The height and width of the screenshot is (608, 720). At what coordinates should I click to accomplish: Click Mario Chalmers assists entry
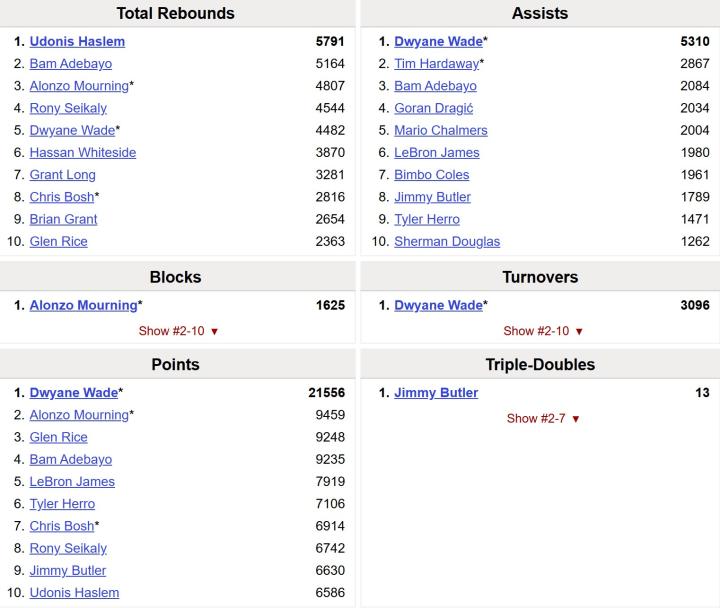coord(440,130)
